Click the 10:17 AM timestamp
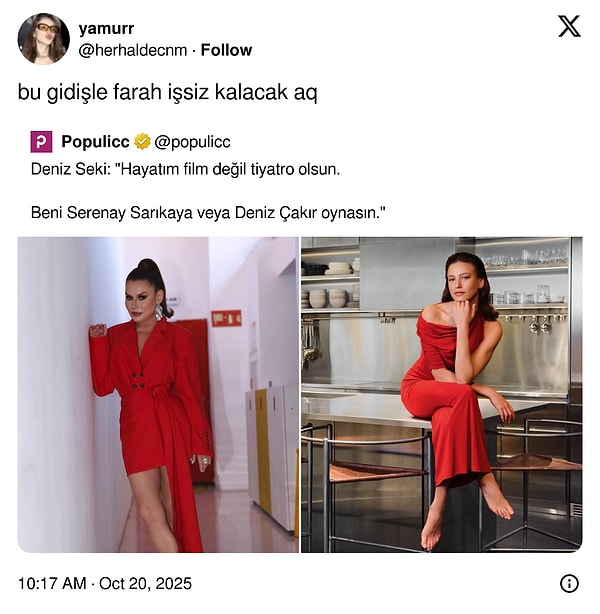The width and height of the screenshot is (600, 614). (x=52, y=583)
